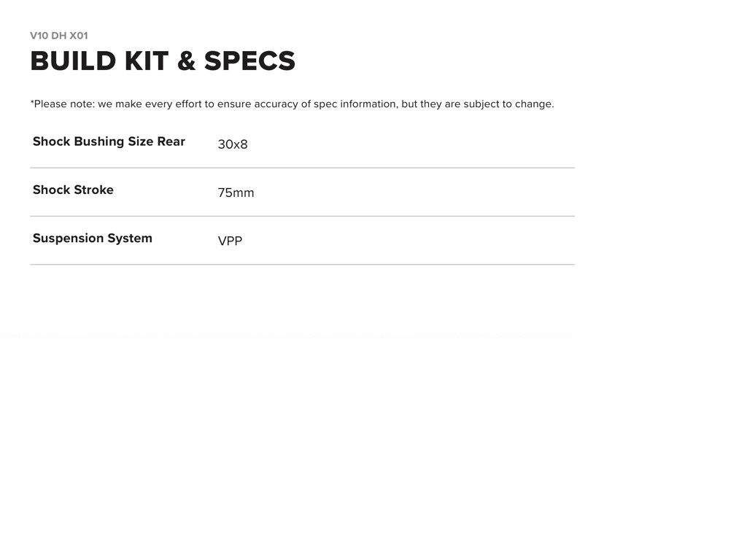Screen dimensions: 747x560
Task: Click the VPP suspension system value
Action: coord(230,241)
